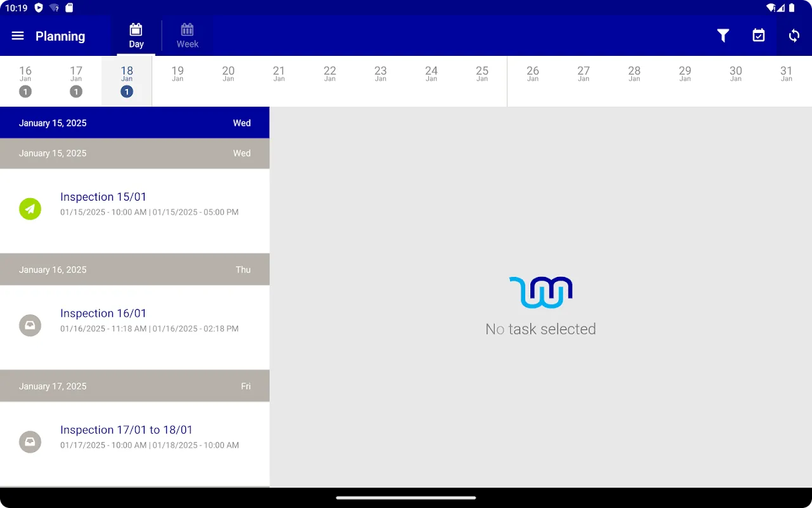Tap the sync refresh icon

(794, 36)
